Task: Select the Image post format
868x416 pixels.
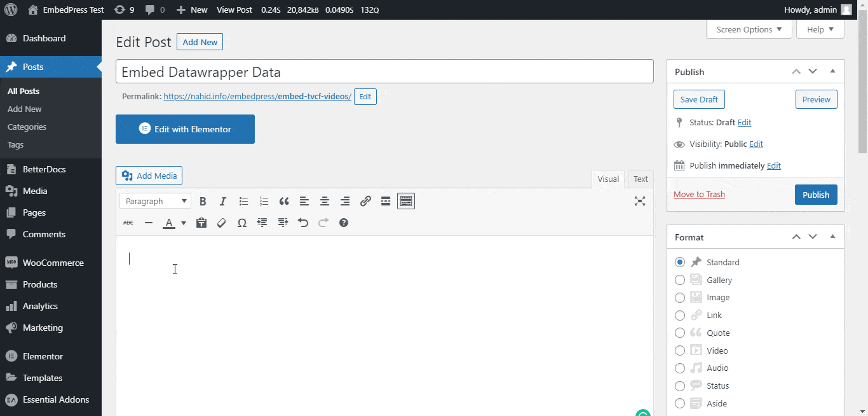Action: coord(680,297)
